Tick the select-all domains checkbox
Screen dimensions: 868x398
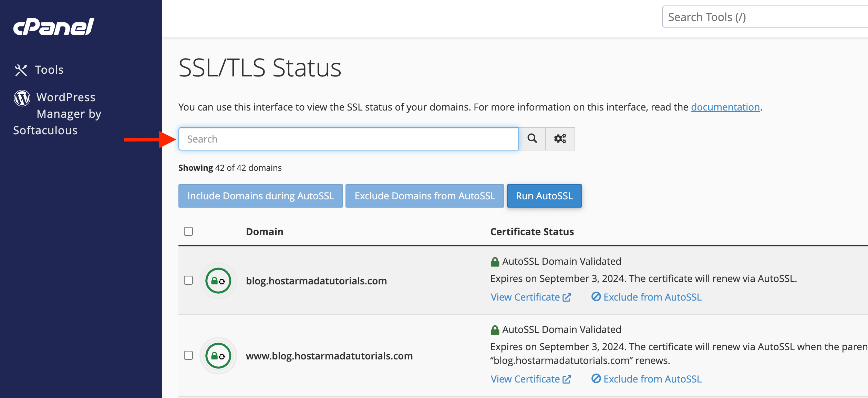coord(188,231)
